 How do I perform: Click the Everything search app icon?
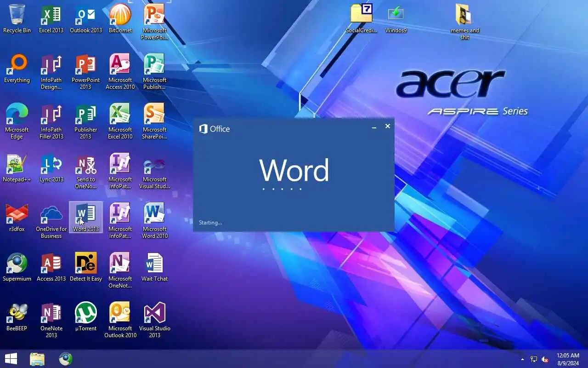(x=17, y=68)
